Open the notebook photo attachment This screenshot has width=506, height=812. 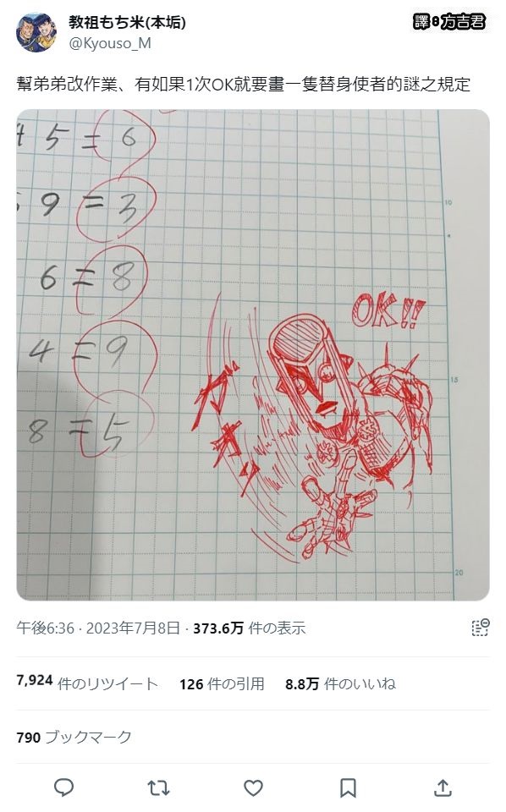click(253, 354)
